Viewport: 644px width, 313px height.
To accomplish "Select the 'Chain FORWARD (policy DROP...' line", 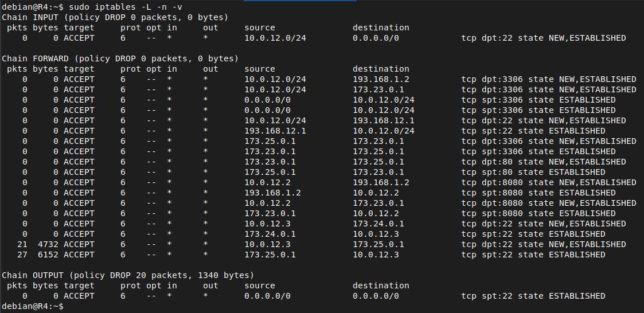I will click(120, 58).
